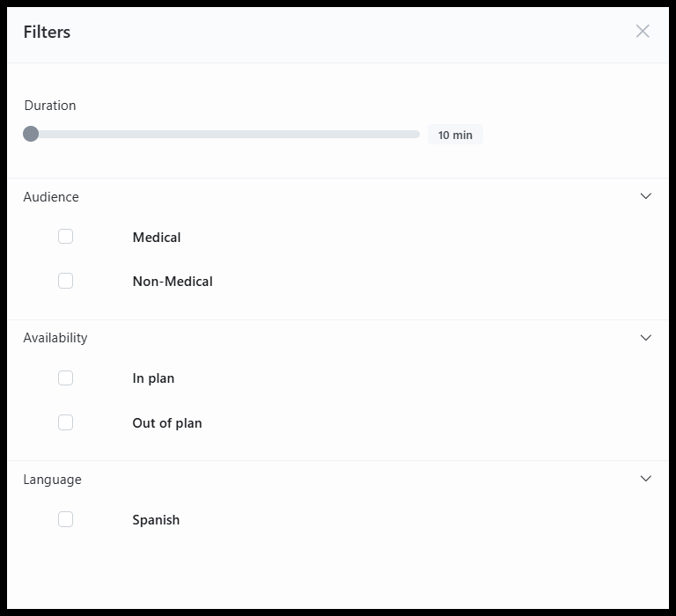676x616 pixels.
Task: Click the In plan label text
Action: (x=153, y=378)
